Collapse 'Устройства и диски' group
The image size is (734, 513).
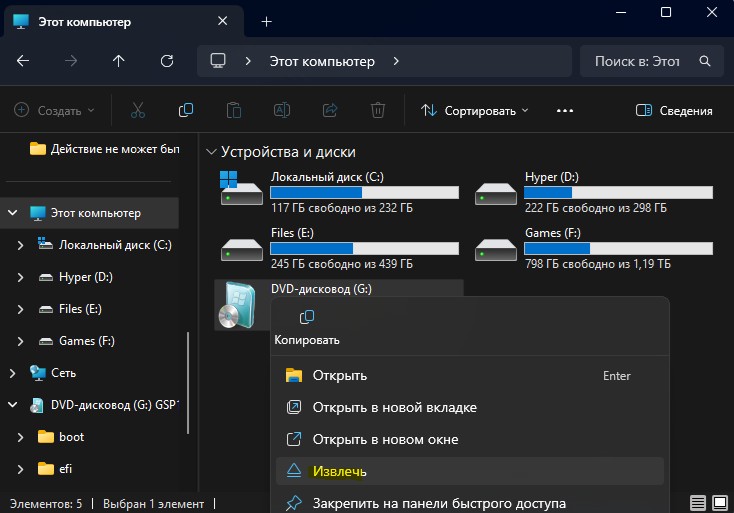click(x=211, y=152)
